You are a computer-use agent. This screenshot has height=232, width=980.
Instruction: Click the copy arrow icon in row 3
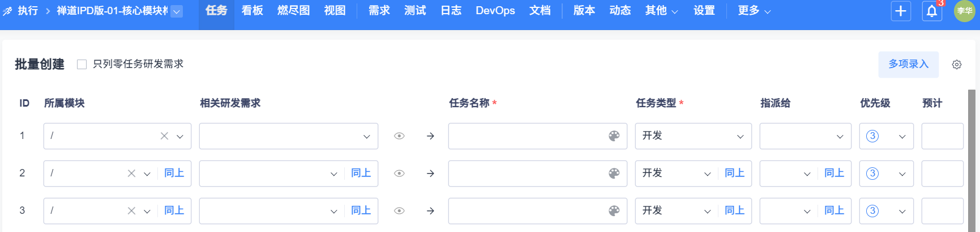430,211
